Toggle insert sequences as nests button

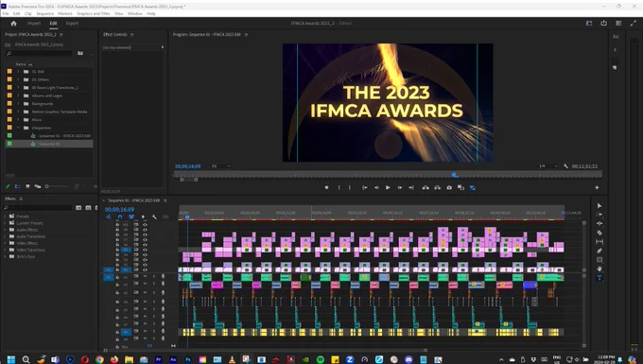point(109,217)
